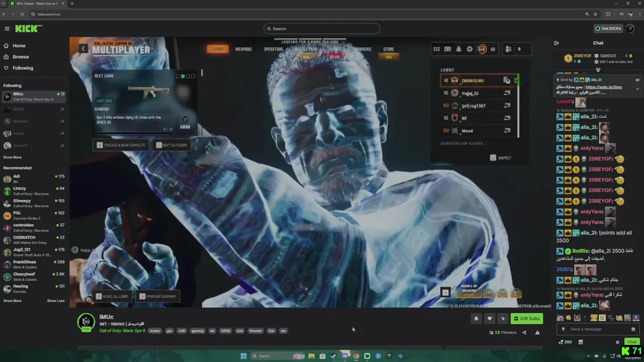Open File Explorer from the taskbar
Screen dimensions: 644x362
pos(311,356)
